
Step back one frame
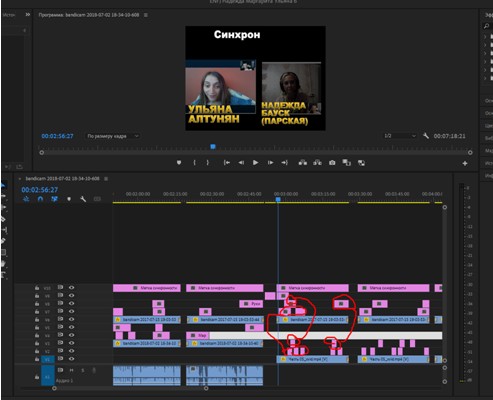pos(241,163)
